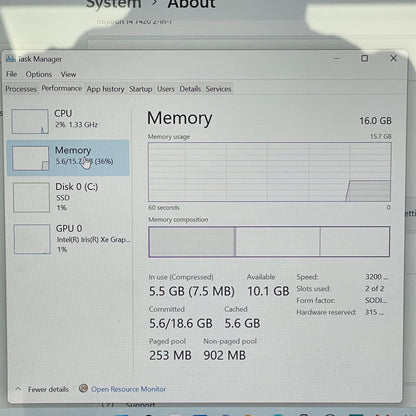
Task: Close the Task Manager window
Action: [393, 58]
